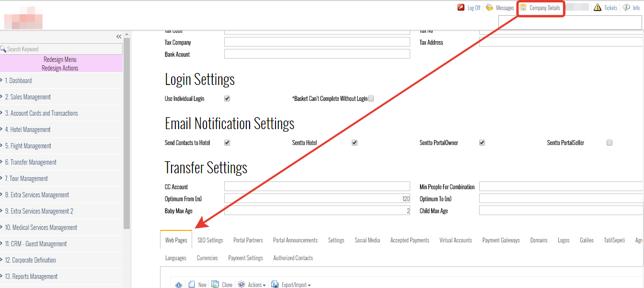Open 10. Medical Services Management
The image size is (644, 288).
tap(41, 228)
